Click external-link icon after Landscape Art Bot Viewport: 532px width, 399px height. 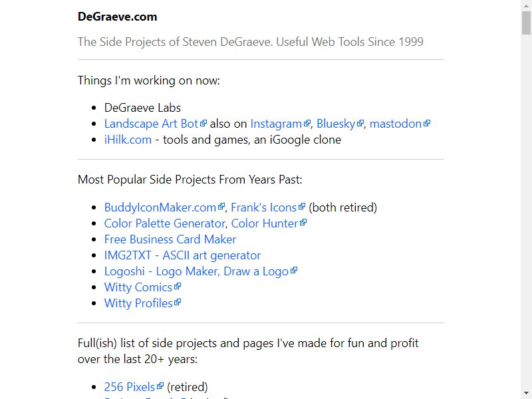click(x=203, y=123)
